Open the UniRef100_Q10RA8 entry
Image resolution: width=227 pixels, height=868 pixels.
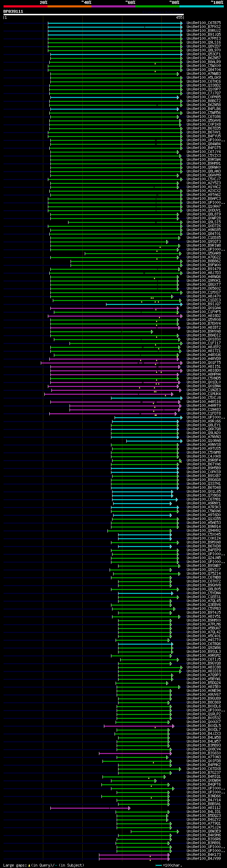(204, 441)
